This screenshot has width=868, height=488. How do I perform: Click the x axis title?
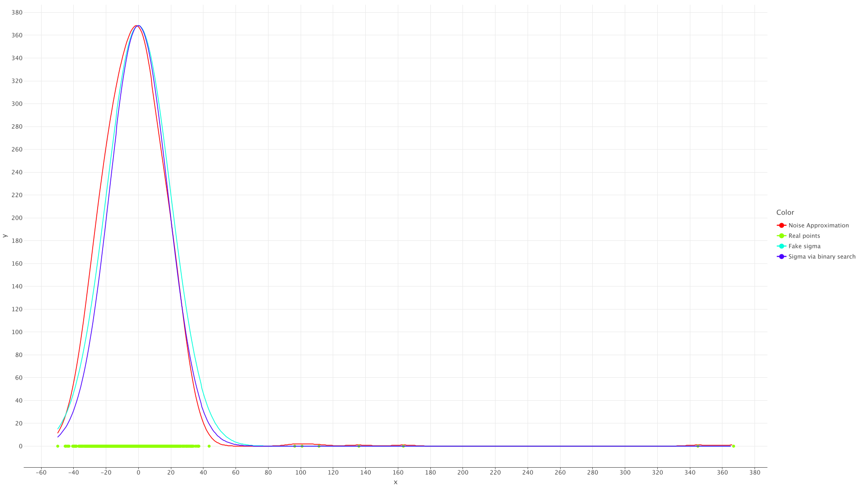[396, 482]
